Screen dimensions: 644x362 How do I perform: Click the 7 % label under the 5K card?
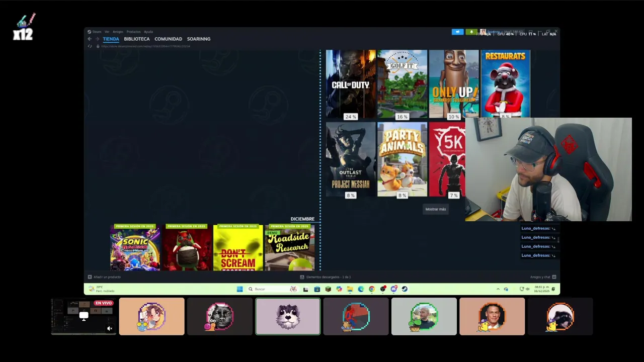(x=453, y=195)
